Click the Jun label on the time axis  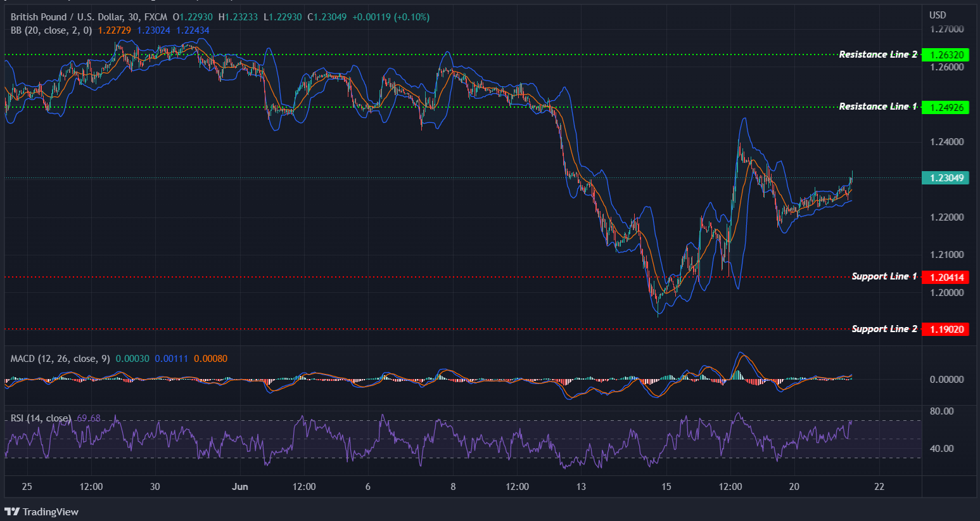coord(240,487)
